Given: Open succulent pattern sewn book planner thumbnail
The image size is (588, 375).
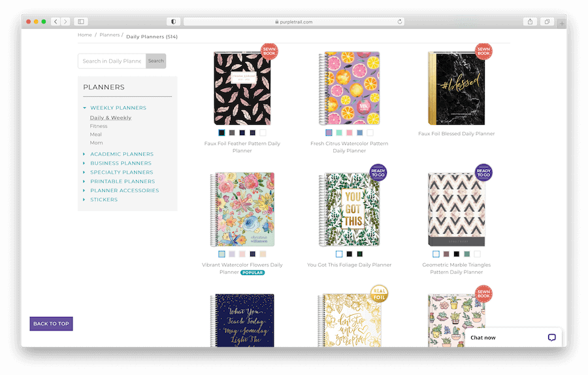Looking at the screenshot, I should [x=457, y=320].
